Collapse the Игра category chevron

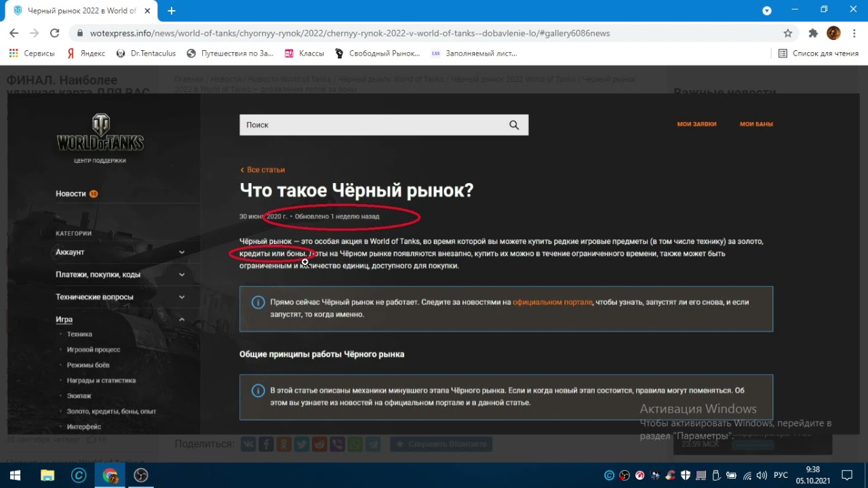[x=182, y=319]
